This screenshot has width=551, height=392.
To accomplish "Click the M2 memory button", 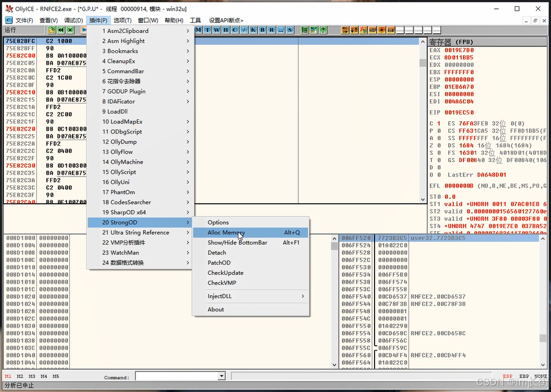I will tap(20, 376).
